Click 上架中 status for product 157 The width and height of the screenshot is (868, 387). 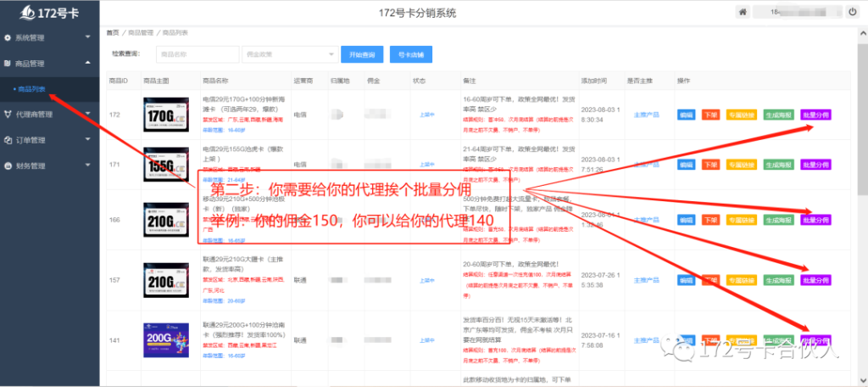[x=427, y=280]
